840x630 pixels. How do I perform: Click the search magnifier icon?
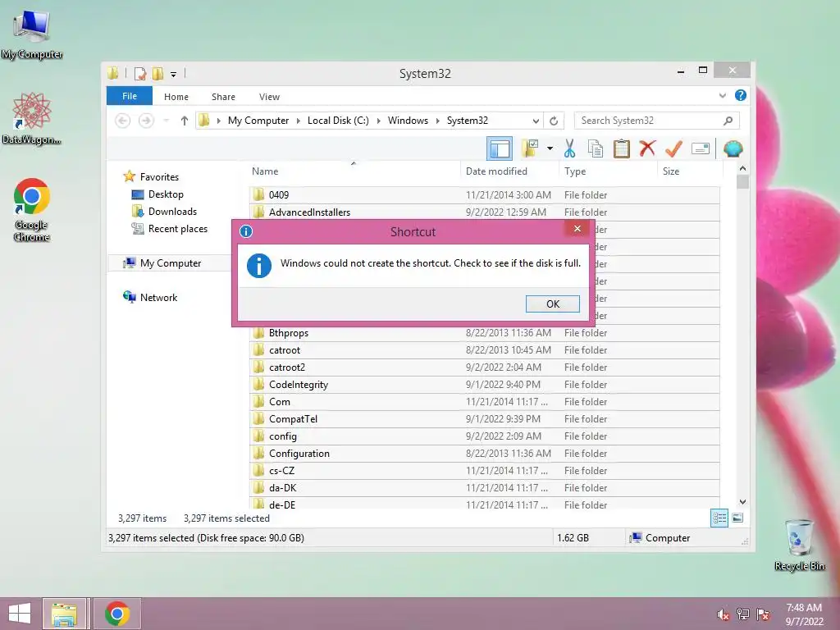[x=728, y=121]
